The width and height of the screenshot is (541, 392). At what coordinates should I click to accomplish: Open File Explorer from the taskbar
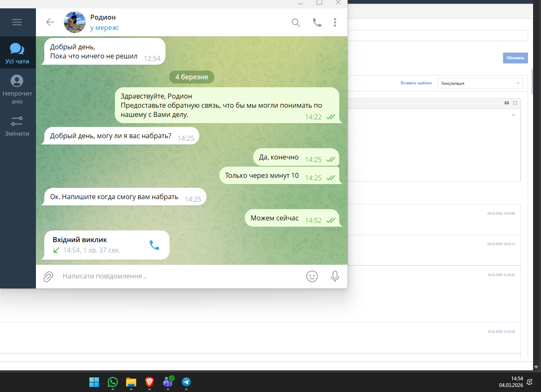coord(131,382)
